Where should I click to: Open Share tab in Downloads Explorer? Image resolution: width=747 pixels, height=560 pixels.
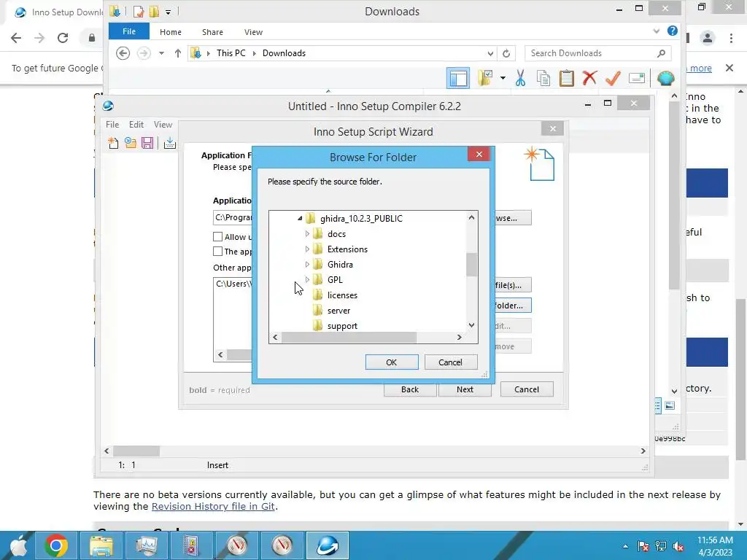click(x=212, y=32)
